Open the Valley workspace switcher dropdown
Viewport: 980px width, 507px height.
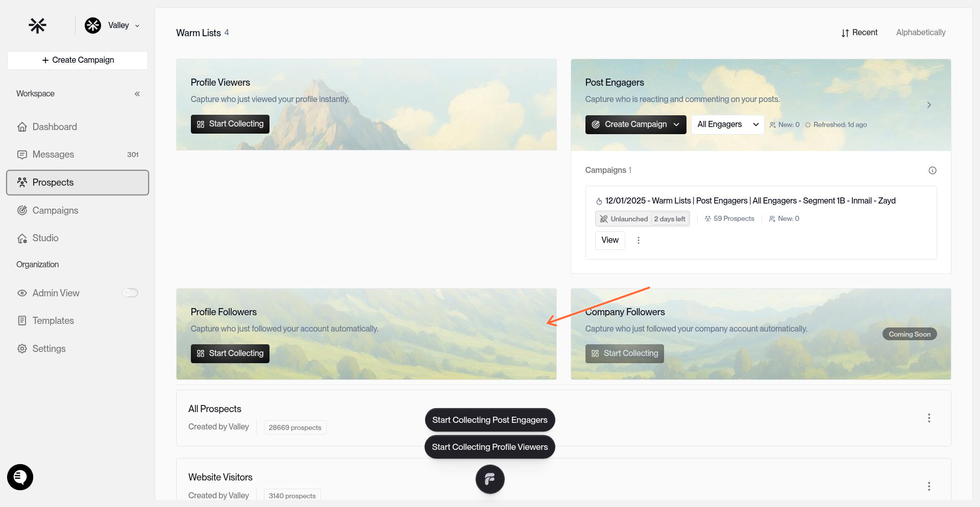112,26
